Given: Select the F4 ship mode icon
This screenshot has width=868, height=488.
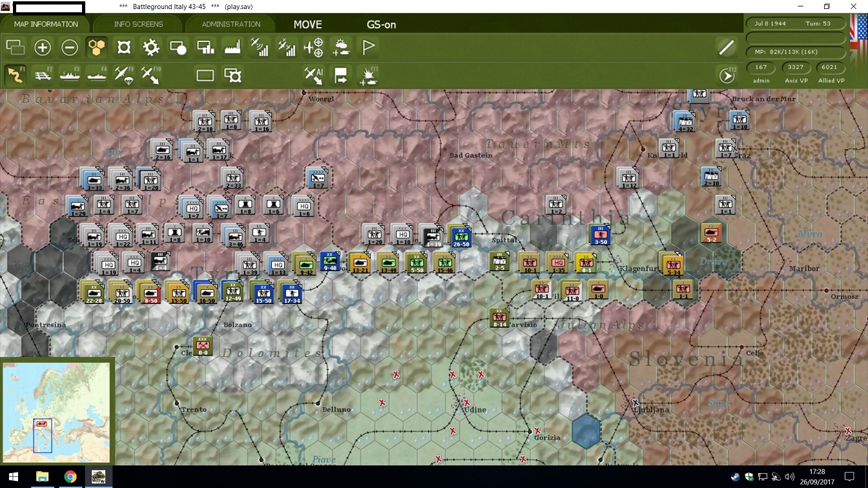Looking at the screenshot, I should coord(97,75).
